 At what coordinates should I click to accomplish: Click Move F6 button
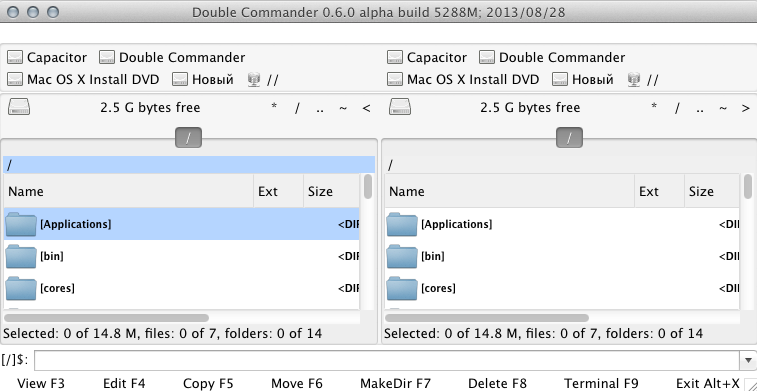click(x=296, y=383)
